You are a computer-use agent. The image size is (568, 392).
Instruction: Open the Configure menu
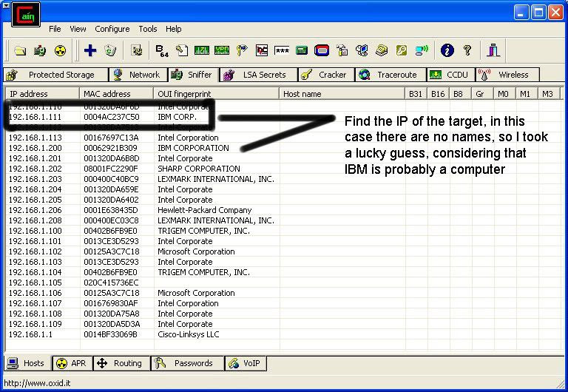112,29
